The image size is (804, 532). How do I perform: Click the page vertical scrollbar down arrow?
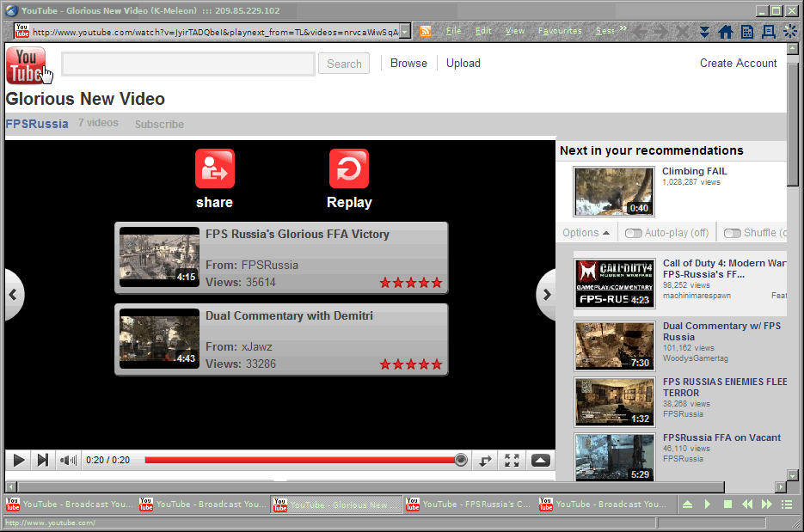(x=792, y=475)
